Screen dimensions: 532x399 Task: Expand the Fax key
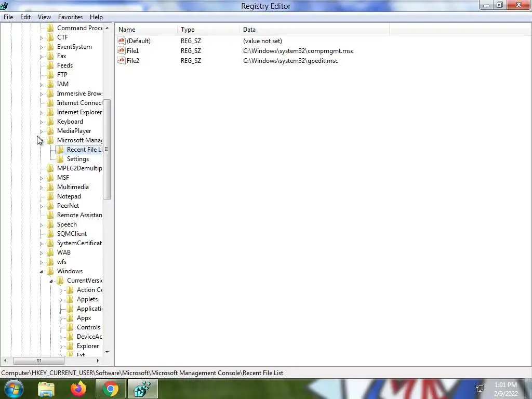point(41,56)
